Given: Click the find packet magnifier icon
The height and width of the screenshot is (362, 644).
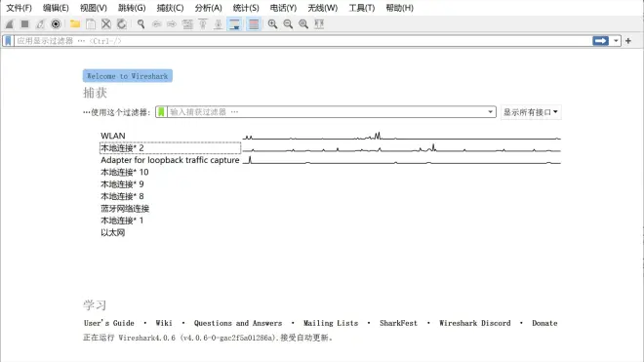Looking at the screenshot, I should point(141,24).
